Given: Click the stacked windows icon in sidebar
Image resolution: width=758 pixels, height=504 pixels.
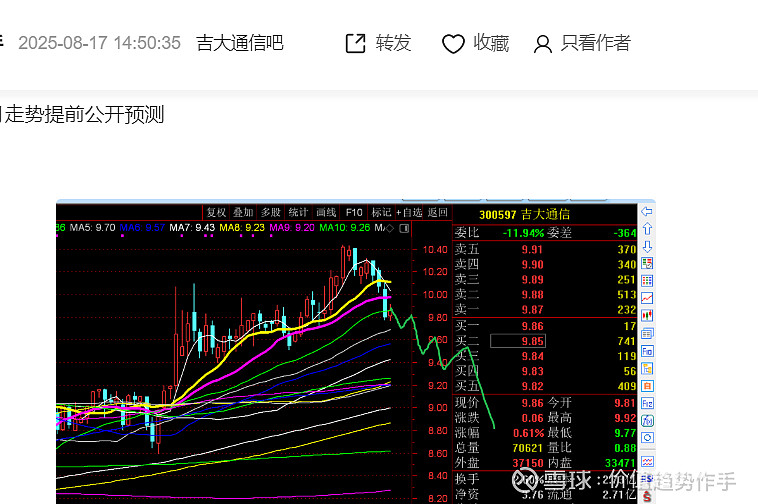Looking at the screenshot, I should tap(647, 333).
